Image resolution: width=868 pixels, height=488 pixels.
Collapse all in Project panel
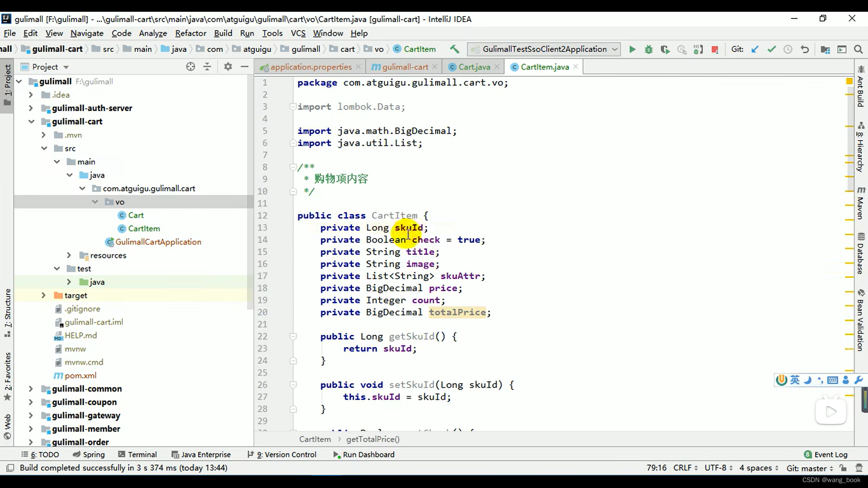coord(207,67)
